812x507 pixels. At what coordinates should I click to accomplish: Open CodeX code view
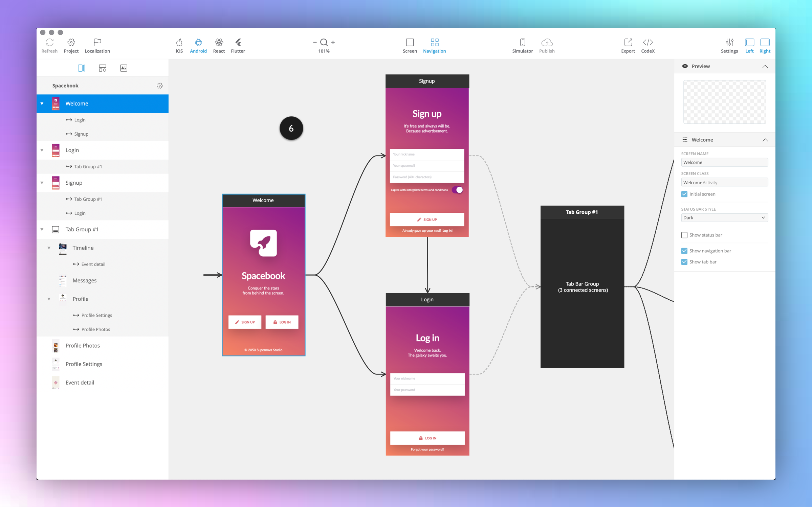[648, 43]
